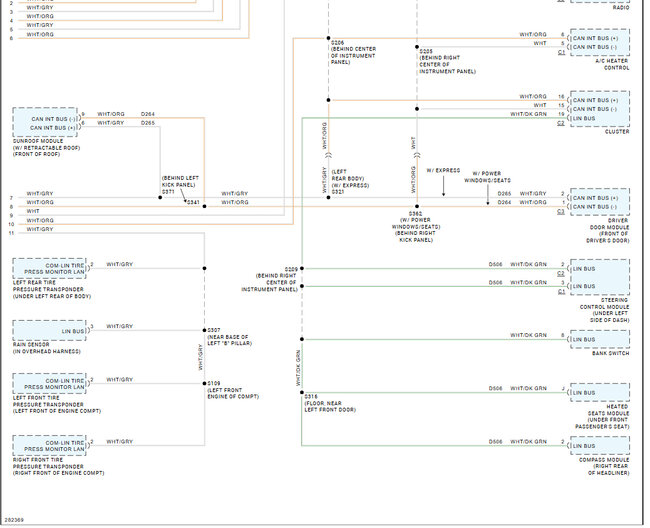Select NEAR BASE OF LEFT B PILLAR note
This screenshot has width=650, height=528.
[x=229, y=340]
